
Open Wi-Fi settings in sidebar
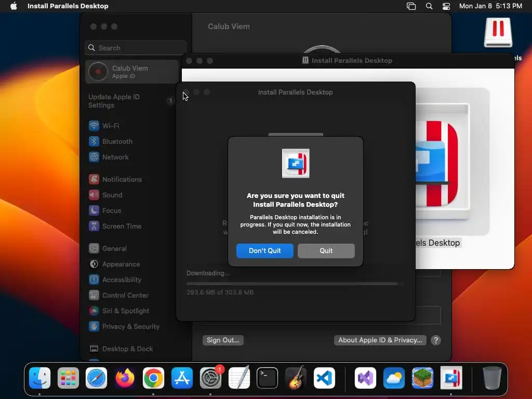[104, 126]
